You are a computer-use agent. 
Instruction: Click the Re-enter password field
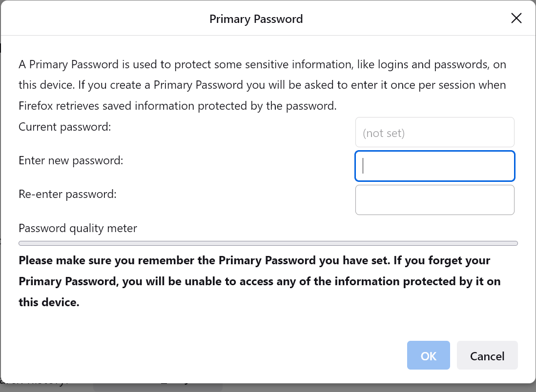click(434, 200)
